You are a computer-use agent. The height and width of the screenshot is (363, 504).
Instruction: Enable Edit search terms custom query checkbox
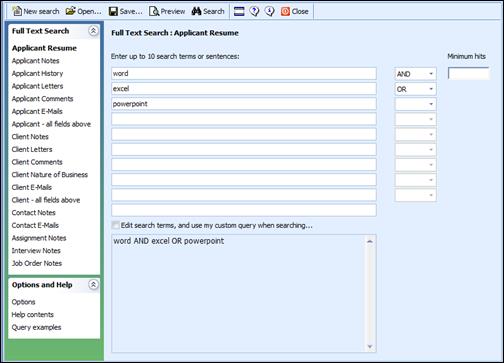click(x=116, y=225)
